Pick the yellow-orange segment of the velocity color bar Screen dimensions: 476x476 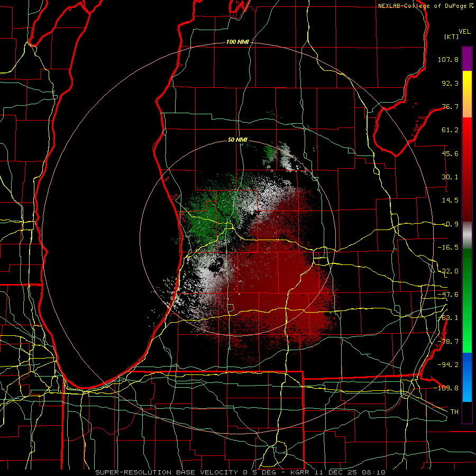pyautogui.click(x=467, y=94)
